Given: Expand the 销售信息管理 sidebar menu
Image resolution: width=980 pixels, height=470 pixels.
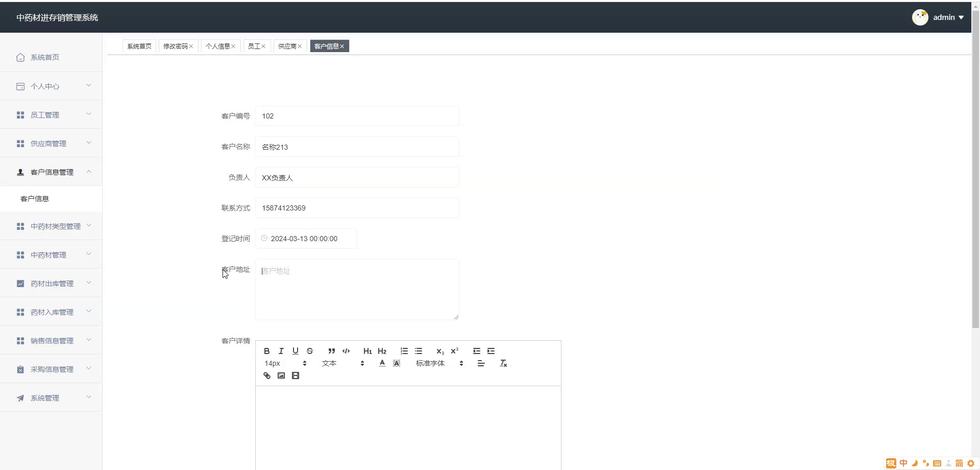Looking at the screenshot, I should (51, 341).
